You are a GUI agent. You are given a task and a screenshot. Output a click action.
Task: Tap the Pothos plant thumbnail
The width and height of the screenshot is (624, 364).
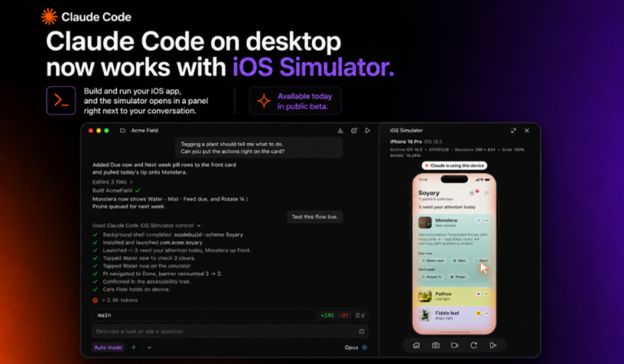(425, 296)
